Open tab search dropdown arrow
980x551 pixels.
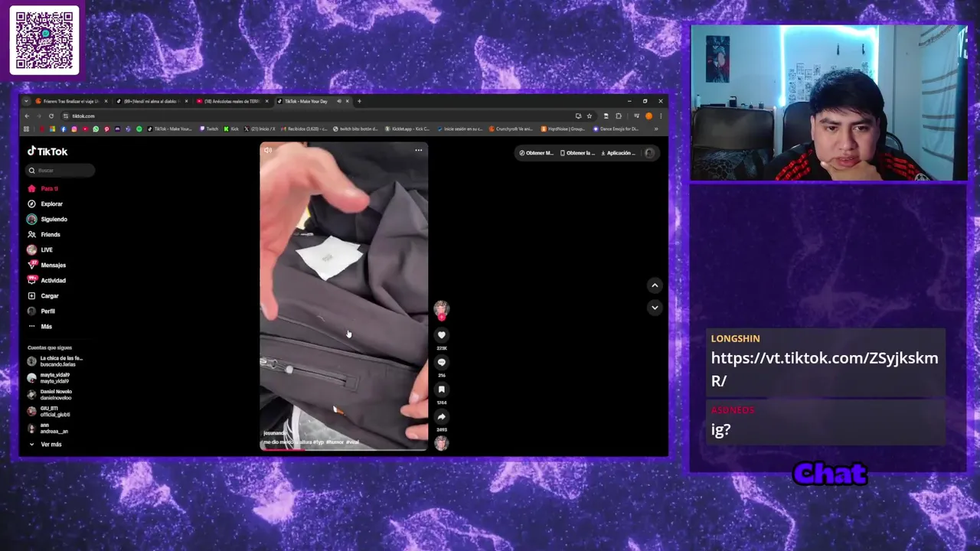click(26, 101)
